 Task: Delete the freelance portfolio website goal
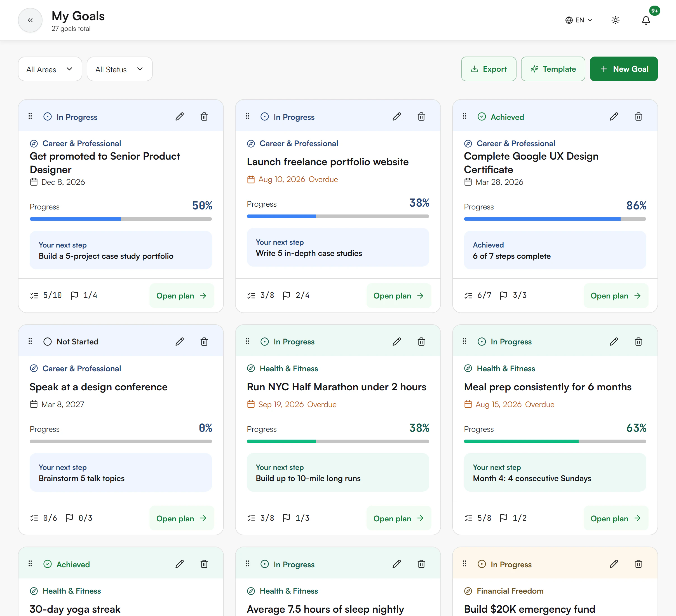421,117
